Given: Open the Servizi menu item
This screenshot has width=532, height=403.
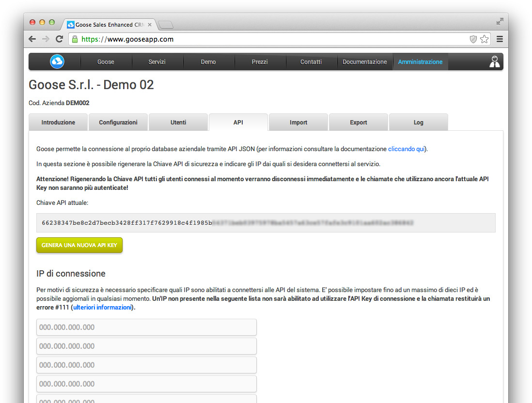Looking at the screenshot, I should (157, 62).
